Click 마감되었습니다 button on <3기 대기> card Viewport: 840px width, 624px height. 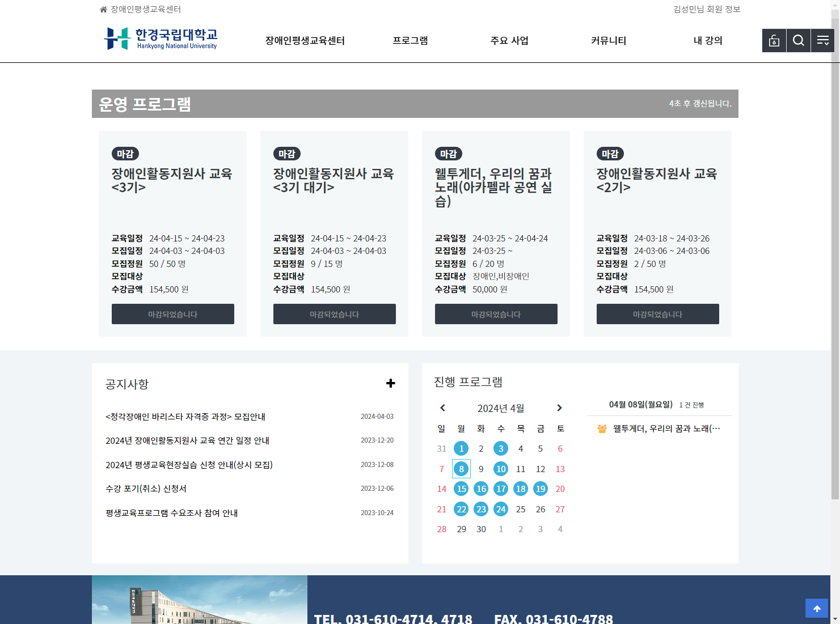click(335, 314)
